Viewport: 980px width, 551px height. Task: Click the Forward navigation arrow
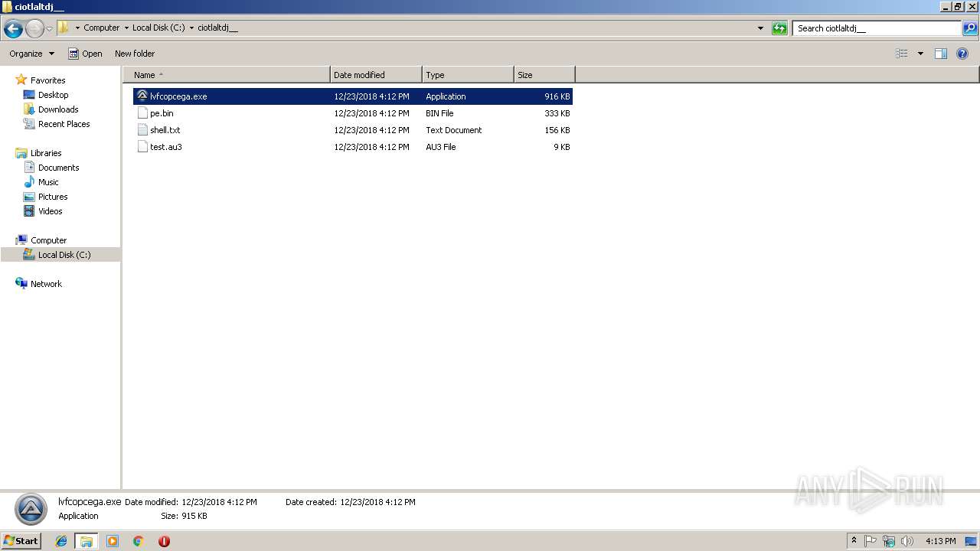34,29
